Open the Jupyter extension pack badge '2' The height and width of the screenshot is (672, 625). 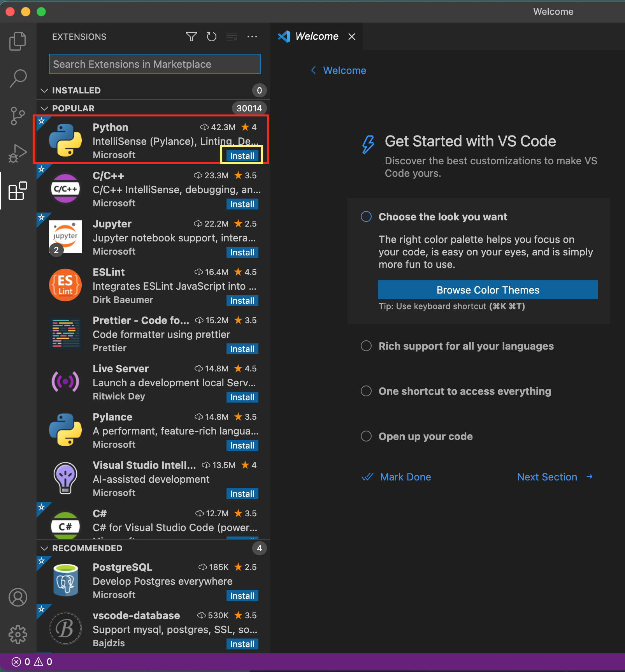(x=56, y=250)
